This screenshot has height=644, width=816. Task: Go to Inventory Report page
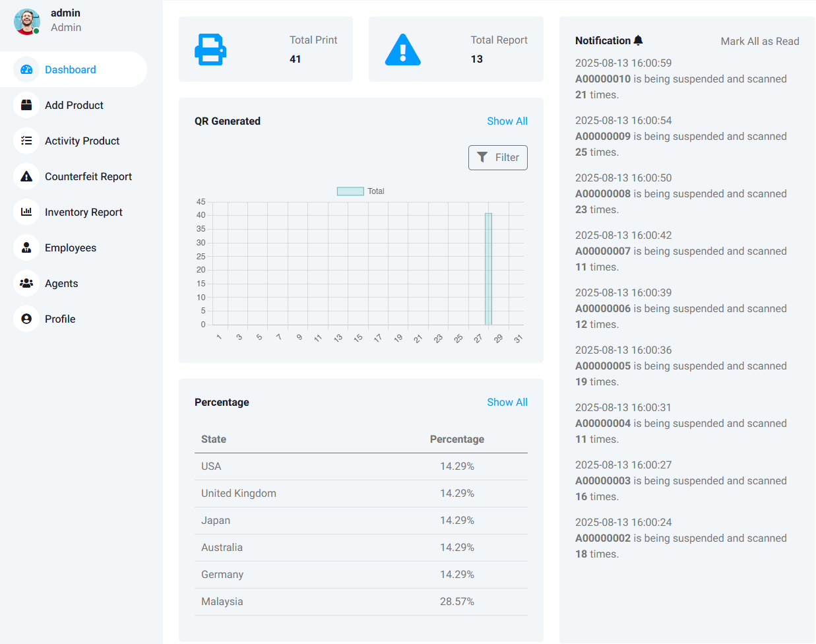(83, 212)
